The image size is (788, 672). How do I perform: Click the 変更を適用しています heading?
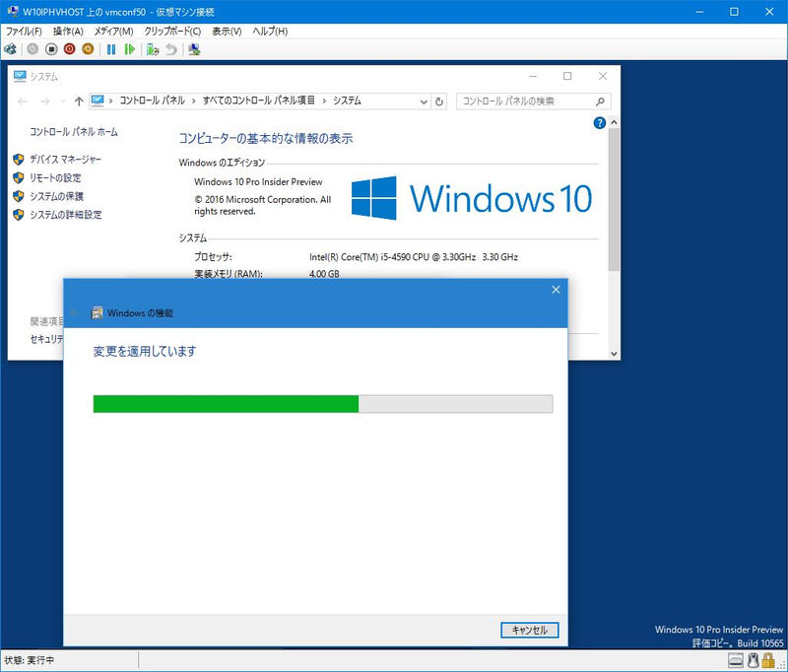(x=145, y=351)
